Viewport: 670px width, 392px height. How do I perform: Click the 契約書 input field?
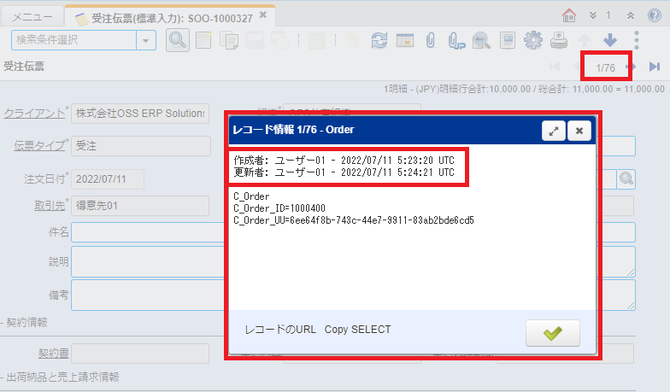coord(140,354)
